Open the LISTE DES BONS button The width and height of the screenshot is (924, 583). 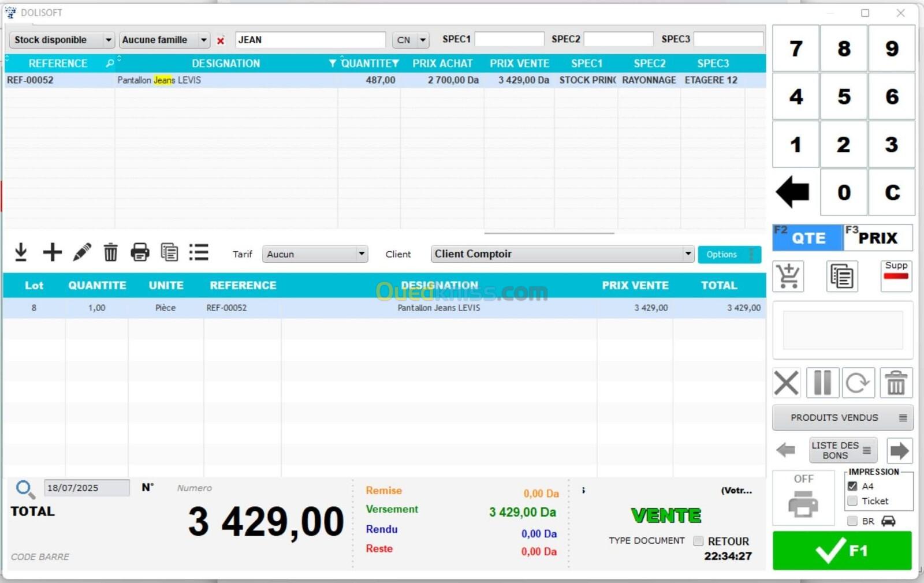pyautogui.click(x=843, y=450)
